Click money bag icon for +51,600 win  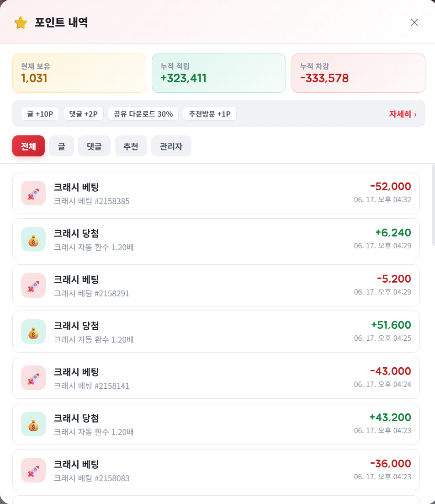coord(33,332)
